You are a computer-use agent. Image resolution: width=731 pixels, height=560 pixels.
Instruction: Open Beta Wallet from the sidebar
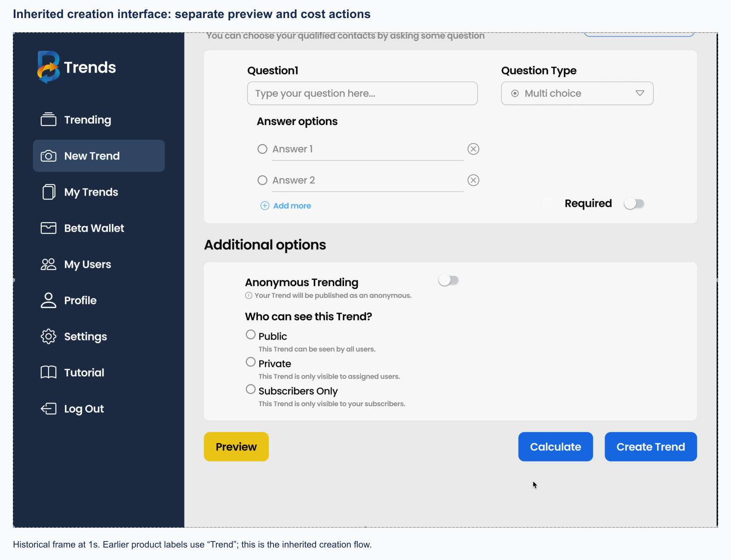pyautogui.click(x=98, y=228)
